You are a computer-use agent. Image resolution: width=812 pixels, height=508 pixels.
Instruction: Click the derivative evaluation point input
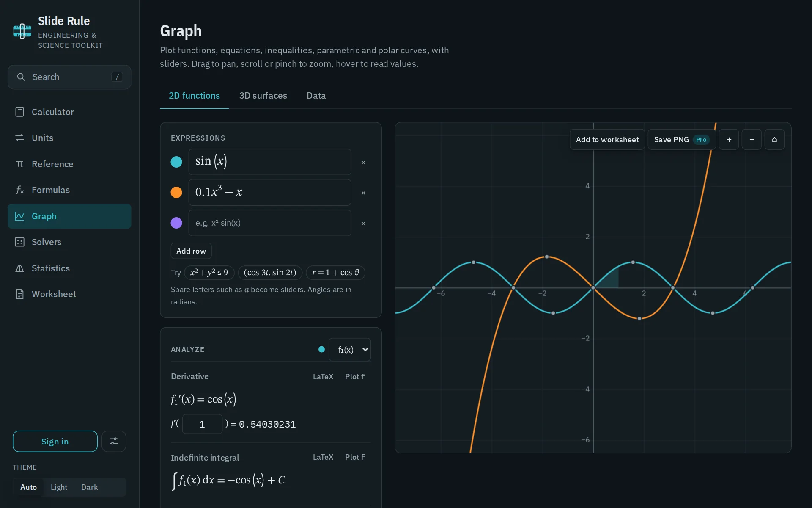(x=202, y=424)
